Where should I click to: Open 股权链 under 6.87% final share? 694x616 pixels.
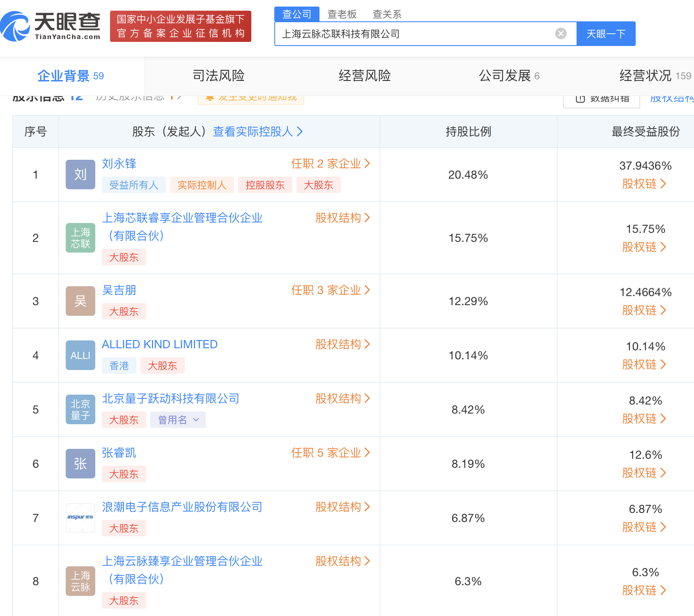644,527
